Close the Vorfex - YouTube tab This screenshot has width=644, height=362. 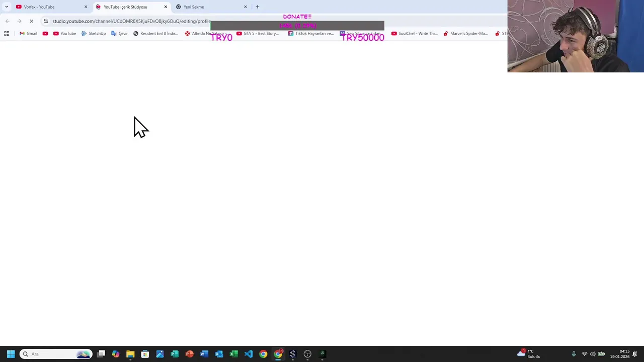pyautogui.click(x=86, y=7)
